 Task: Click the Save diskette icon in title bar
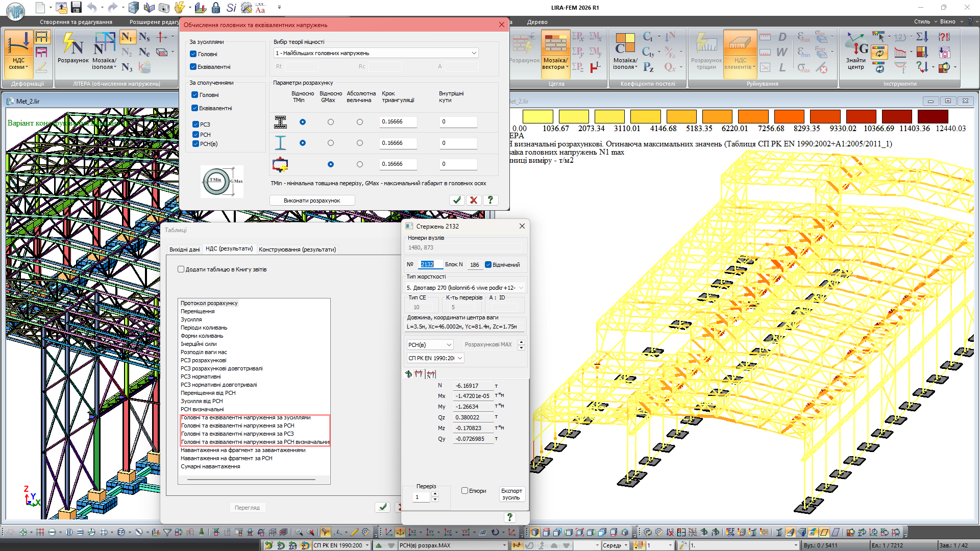point(76,7)
